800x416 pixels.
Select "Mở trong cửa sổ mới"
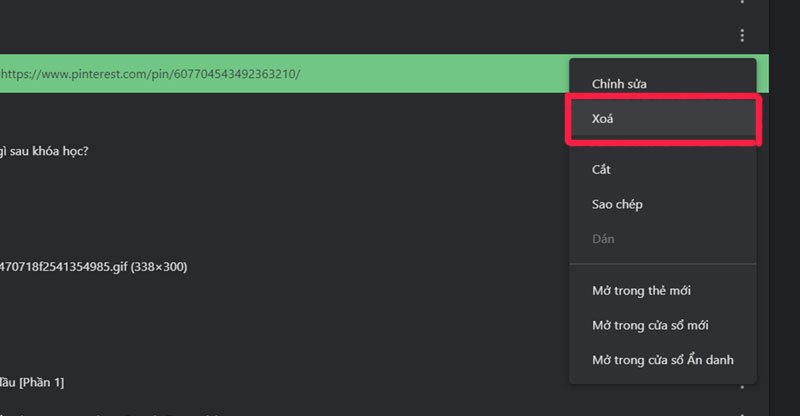[x=651, y=325]
